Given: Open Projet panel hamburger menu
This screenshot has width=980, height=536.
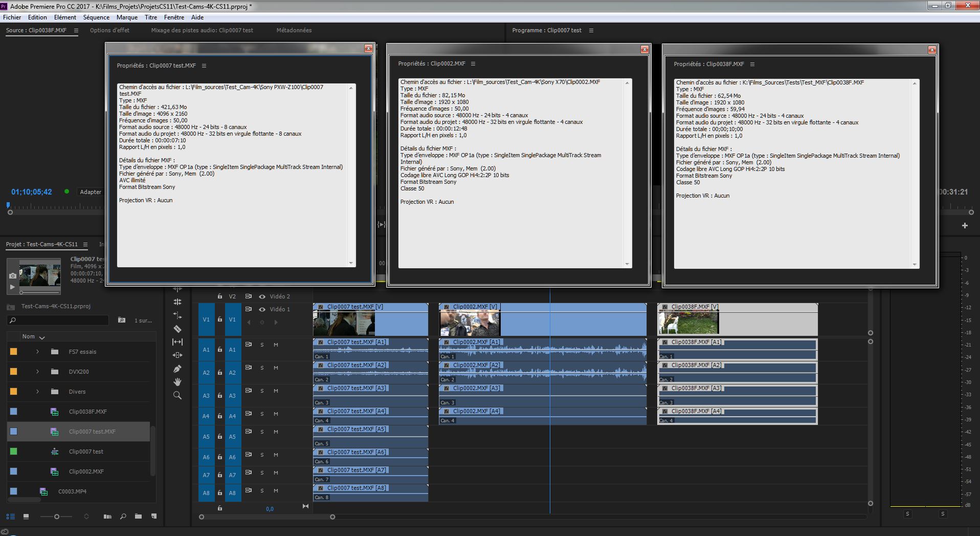Looking at the screenshot, I should tap(85, 244).
